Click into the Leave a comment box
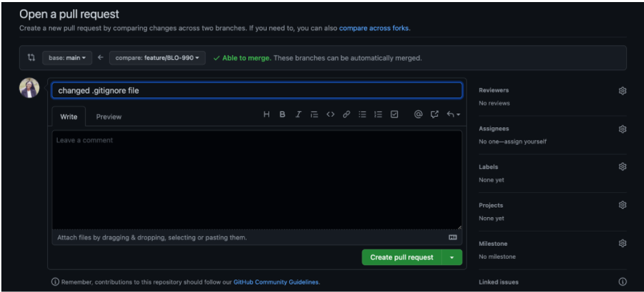644x292 pixels. tap(256, 179)
